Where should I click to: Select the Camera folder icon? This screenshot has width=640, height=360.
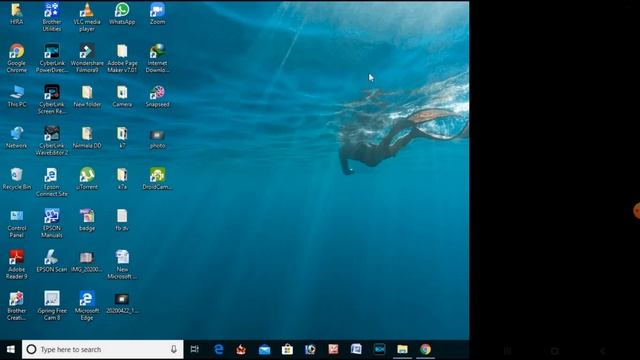[x=122, y=96]
